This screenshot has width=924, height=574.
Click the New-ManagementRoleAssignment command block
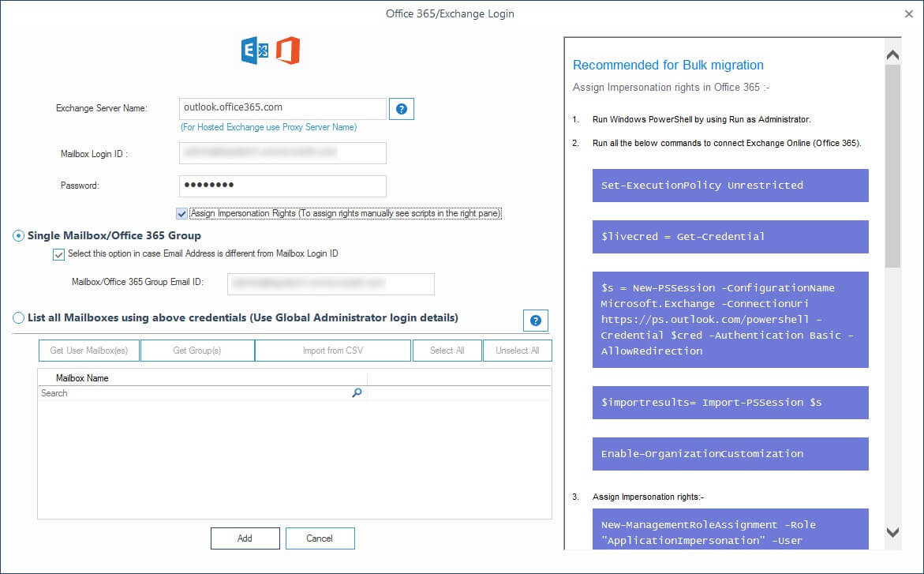[730, 529]
